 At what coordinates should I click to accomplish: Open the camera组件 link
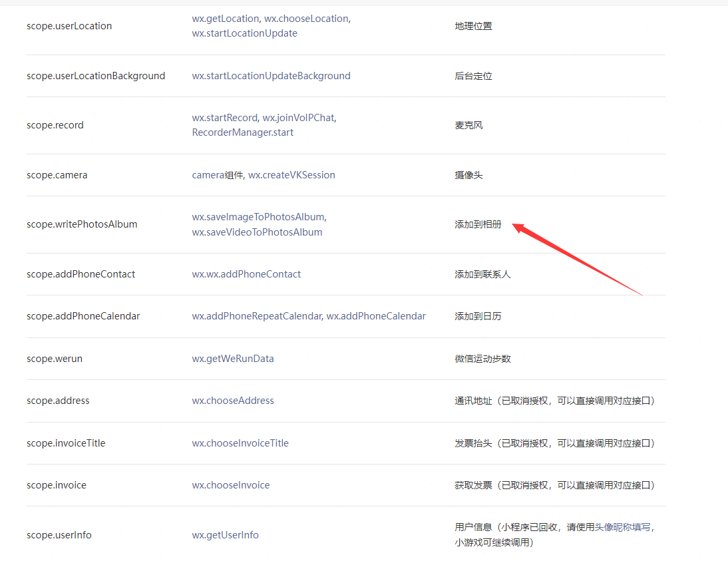(x=218, y=175)
